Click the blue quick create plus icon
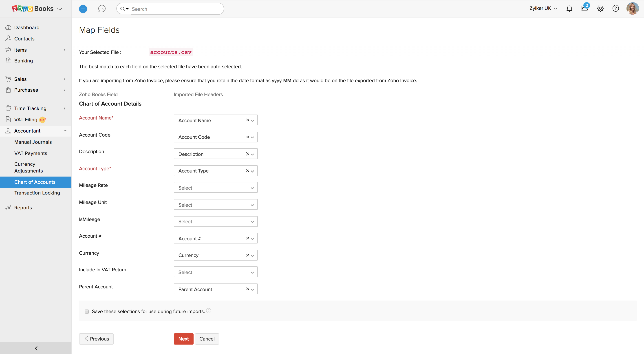The image size is (644, 354). coord(83,9)
